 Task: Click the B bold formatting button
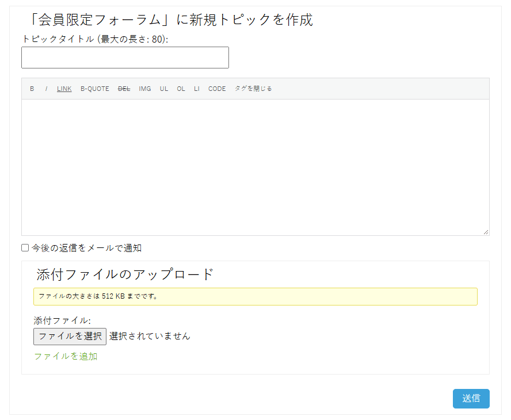[32, 89]
